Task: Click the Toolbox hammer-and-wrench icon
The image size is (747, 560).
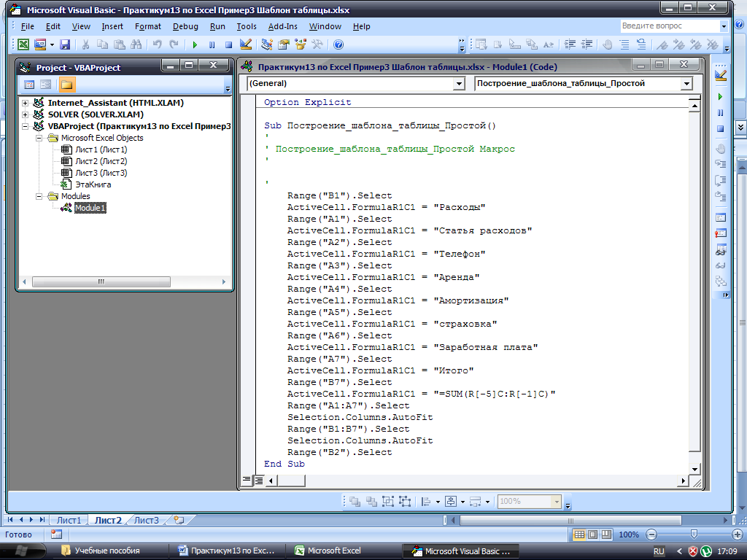Action: coord(317,44)
